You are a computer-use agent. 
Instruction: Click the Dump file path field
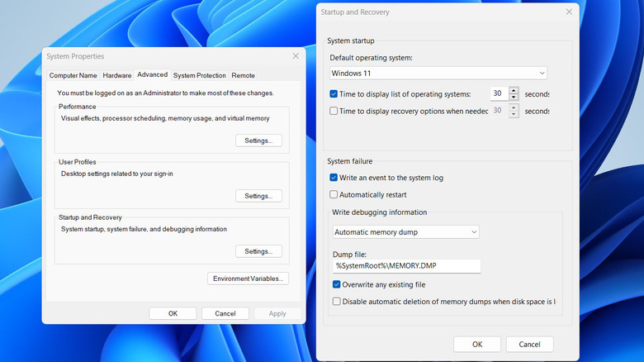406,266
